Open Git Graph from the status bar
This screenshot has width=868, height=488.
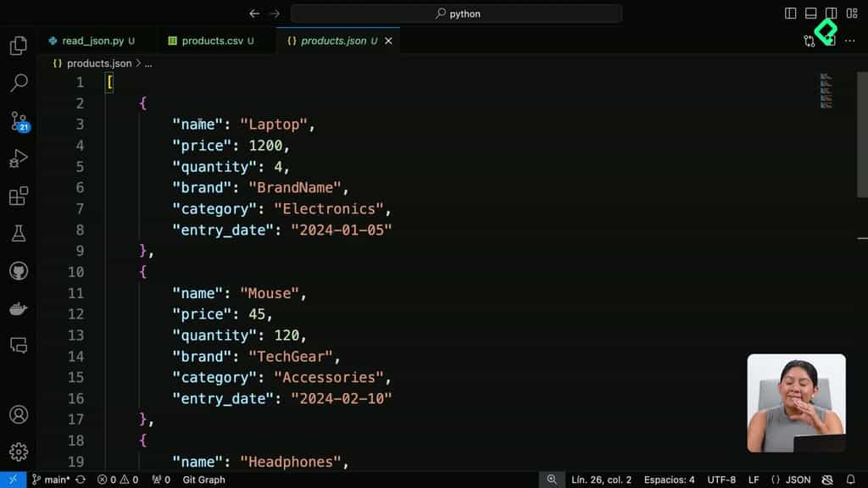[x=203, y=480]
